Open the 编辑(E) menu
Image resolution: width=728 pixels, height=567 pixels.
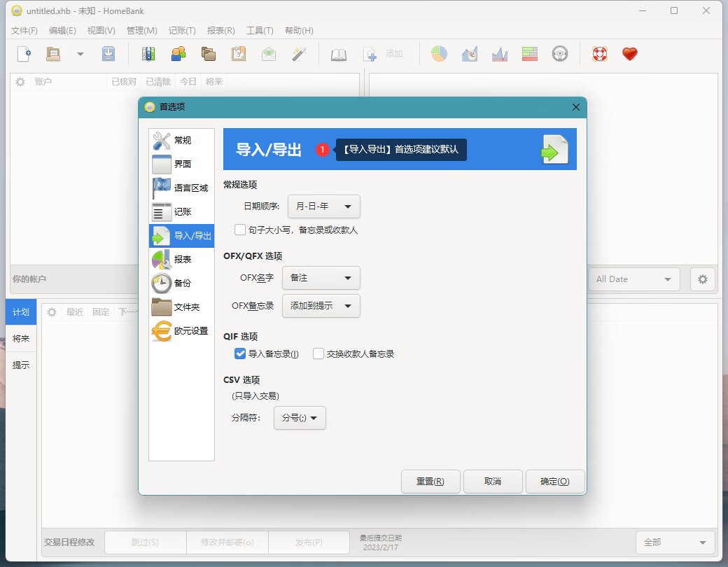[x=62, y=31]
